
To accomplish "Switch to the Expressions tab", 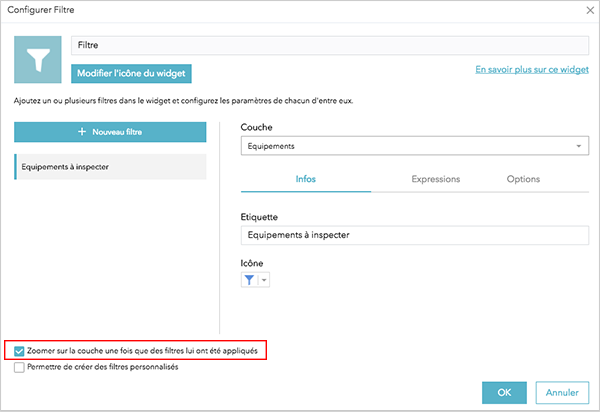I will coord(435,179).
